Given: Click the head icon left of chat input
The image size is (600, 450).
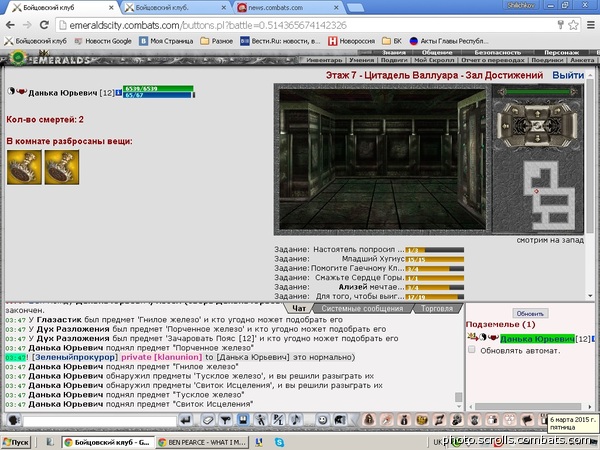Looking at the screenshot, I should (14, 421).
